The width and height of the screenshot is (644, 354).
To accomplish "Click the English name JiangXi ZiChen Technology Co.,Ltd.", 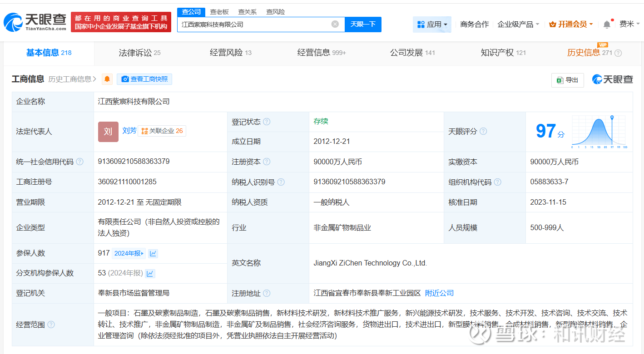I will click(370, 263).
